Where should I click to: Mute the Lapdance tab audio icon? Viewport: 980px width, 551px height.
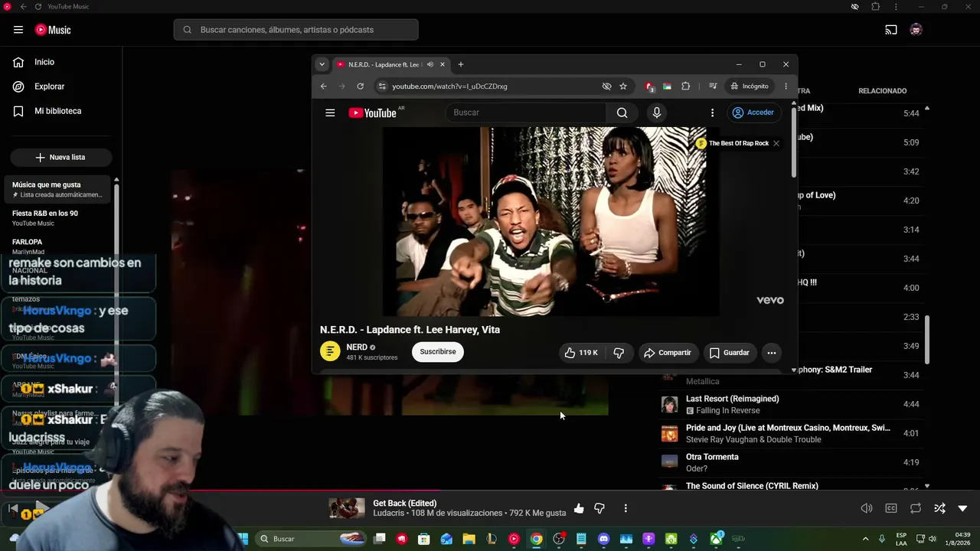pos(430,64)
